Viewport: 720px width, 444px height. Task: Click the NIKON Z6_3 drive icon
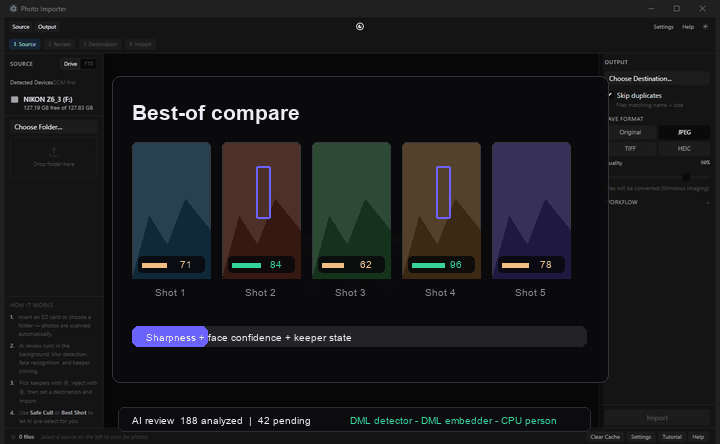(x=15, y=99)
